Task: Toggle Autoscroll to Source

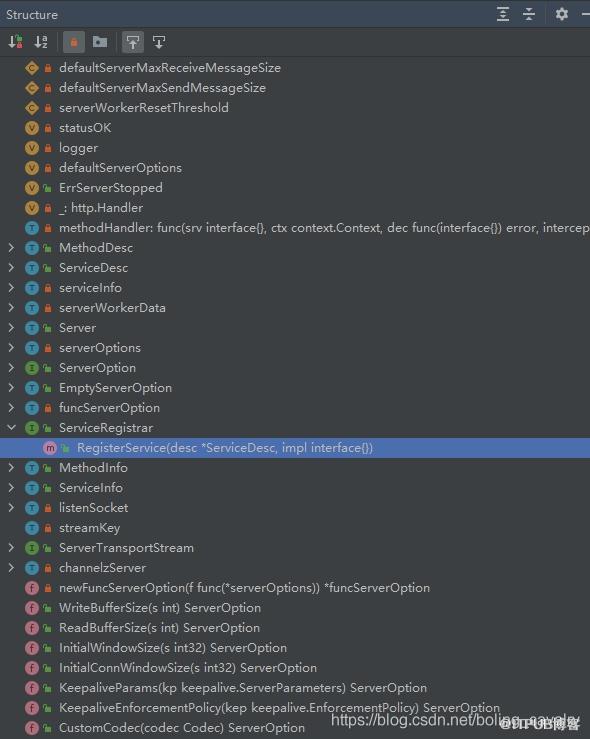Action: pyautogui.click(x=133, y=42)
